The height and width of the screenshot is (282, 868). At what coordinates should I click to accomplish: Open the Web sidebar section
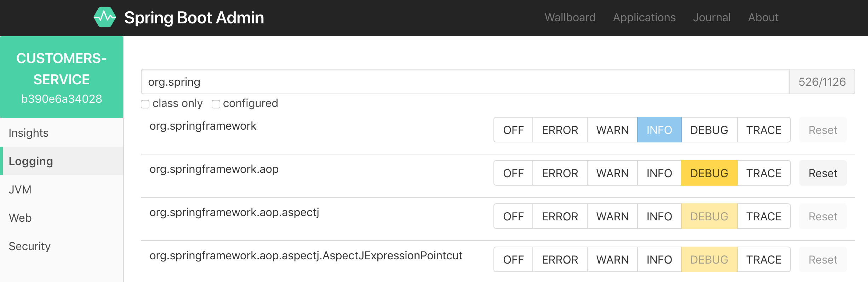click(x=20, y=218)
